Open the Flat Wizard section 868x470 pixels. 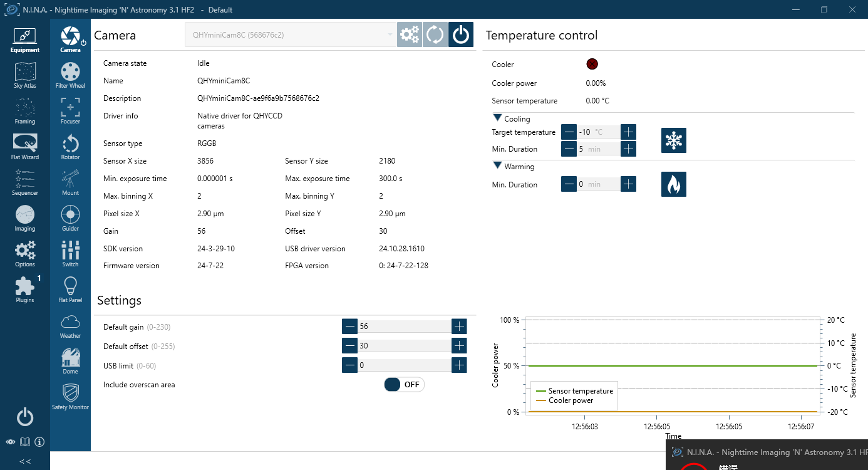point(25,147)
